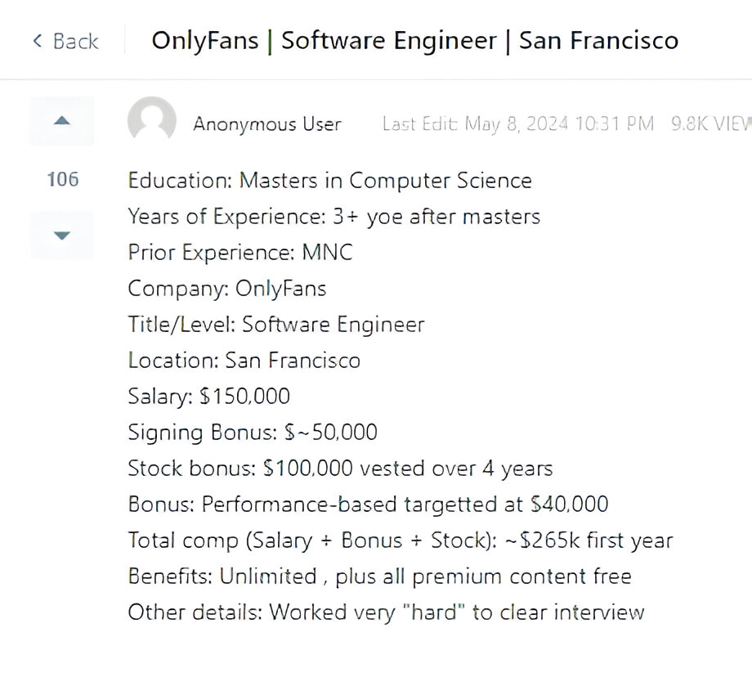Click the post title heading
This screenshot has height=700, width=752.
[414, 41]
